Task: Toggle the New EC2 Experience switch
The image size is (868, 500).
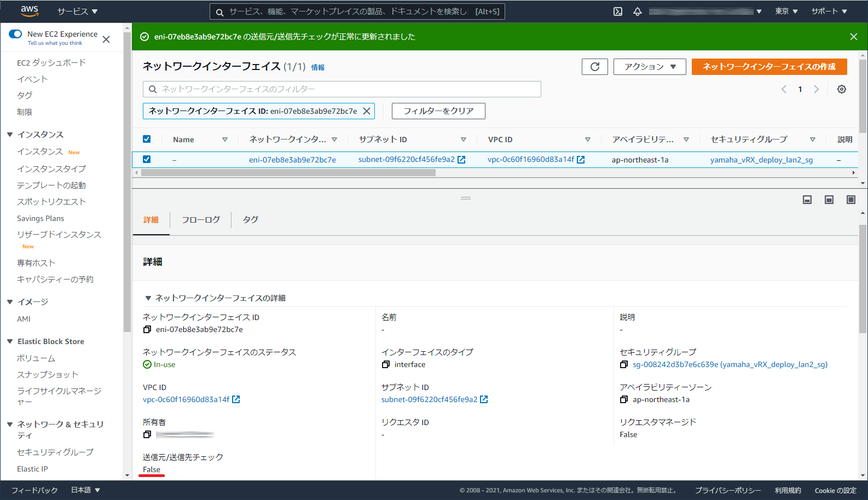Action: tap(15, 34)
